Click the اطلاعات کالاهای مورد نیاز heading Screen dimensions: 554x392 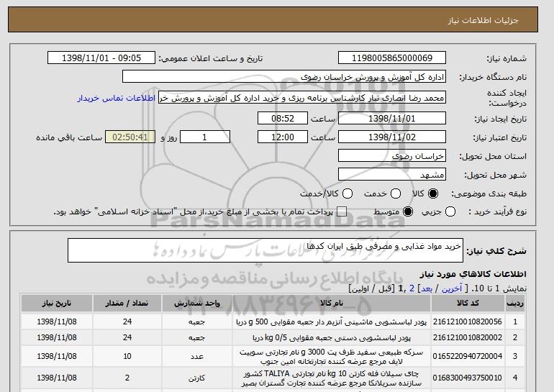(x=473, y=274)
